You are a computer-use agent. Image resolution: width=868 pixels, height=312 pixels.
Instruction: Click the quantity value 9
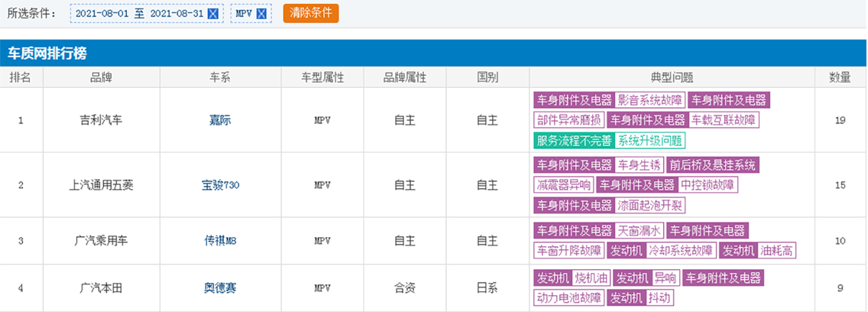(840, 288)
